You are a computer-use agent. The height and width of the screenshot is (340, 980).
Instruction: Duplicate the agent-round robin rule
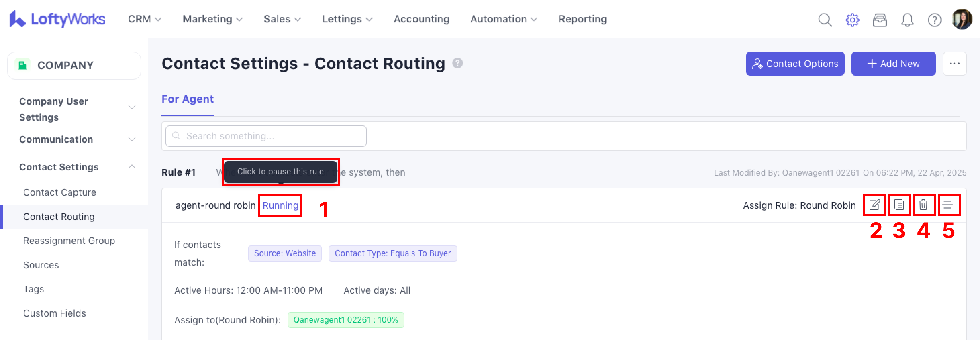coord(899,205)
